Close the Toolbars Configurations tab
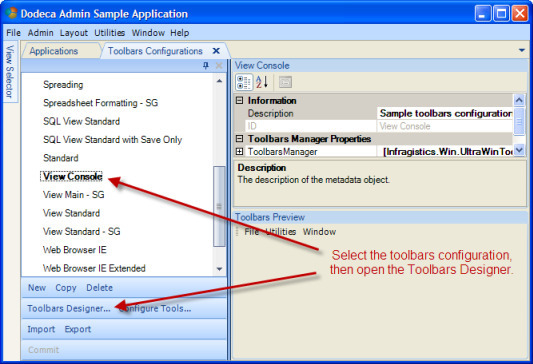 point(216,51)
